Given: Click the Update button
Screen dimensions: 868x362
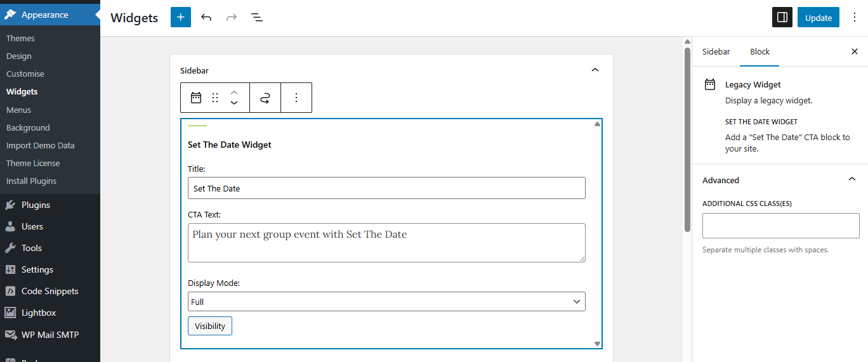Looking at the screenshot, I should pos(819,18).
